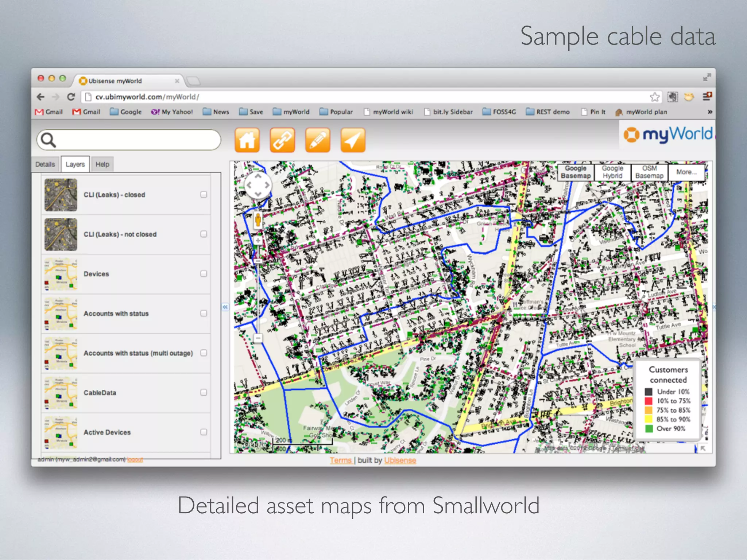747x560 pixels.
Task: Click the yellow face extension icon
Action: pyautogui.click(x=689, y=97)
